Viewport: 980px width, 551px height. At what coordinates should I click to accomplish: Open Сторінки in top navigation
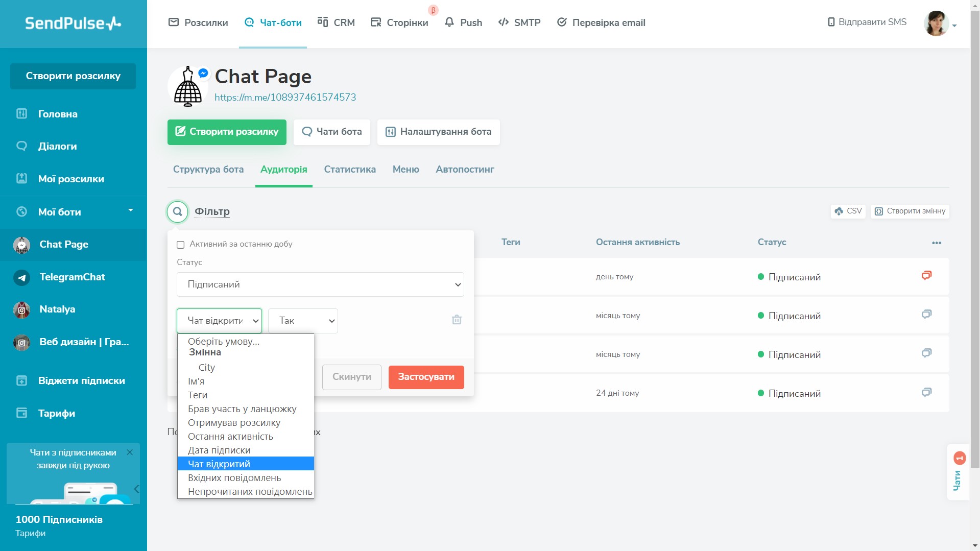pos(399,22)
